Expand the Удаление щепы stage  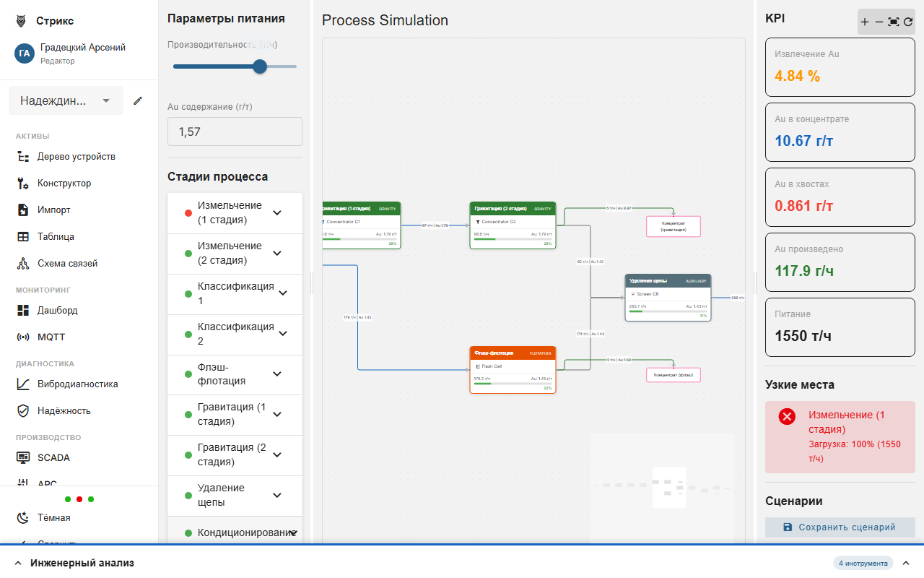pyautogui.click(x=277, y=496)
